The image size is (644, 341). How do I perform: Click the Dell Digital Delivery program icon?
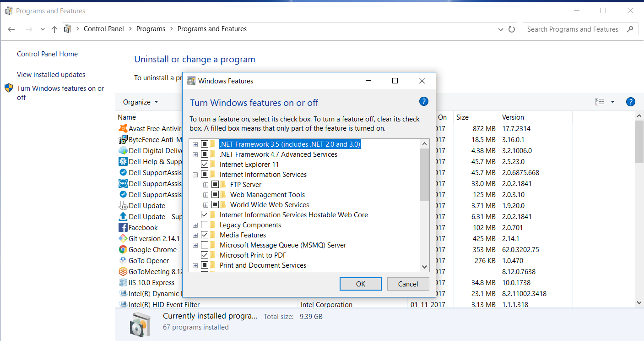123,151
